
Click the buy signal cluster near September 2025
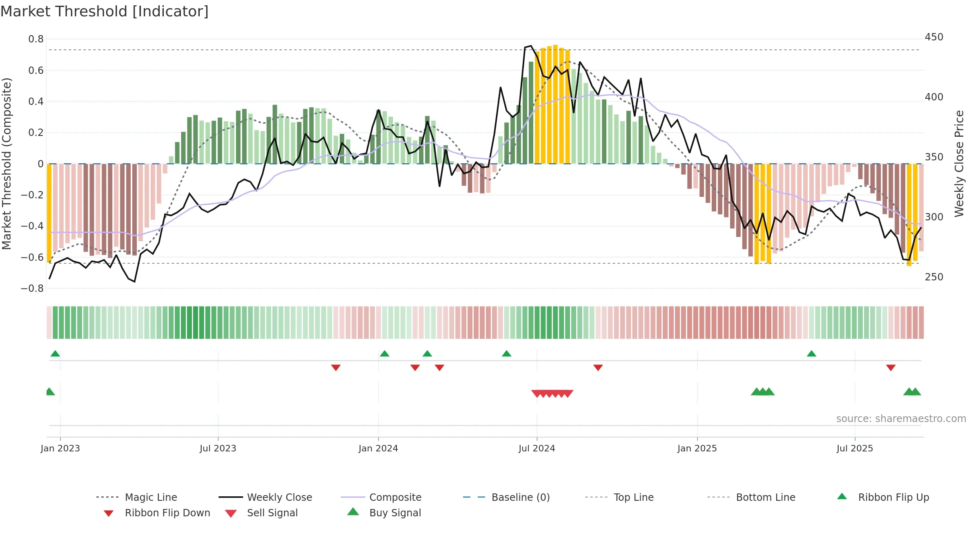pyautogui.click(x=912, y=391)
